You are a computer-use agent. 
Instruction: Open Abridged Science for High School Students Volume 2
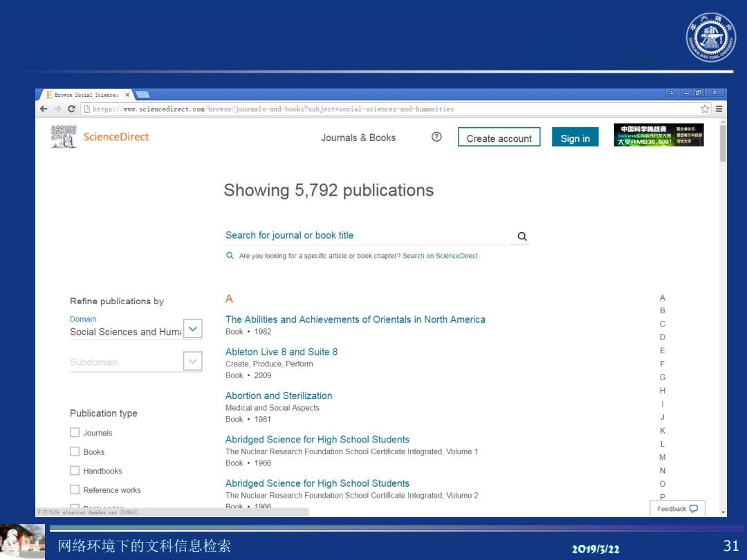click(x=317, y=483)
